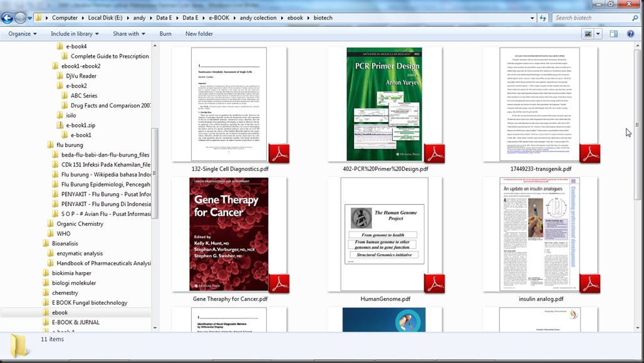Select S O P - # Avian Flu folder
Viewport: 644px width, 363px height.
click(106, 213)
